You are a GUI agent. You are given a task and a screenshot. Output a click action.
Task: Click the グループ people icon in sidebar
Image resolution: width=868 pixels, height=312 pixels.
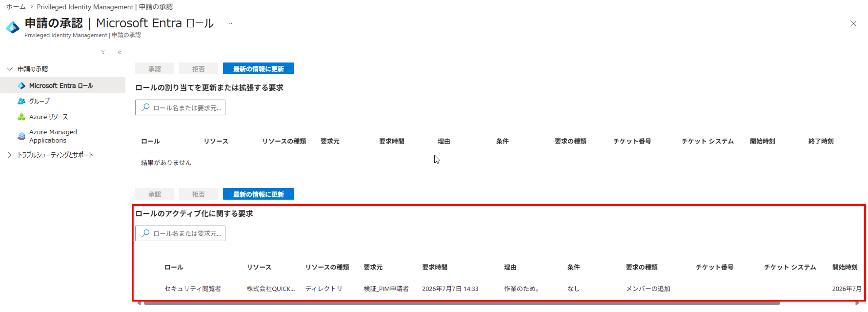(22, 101)
